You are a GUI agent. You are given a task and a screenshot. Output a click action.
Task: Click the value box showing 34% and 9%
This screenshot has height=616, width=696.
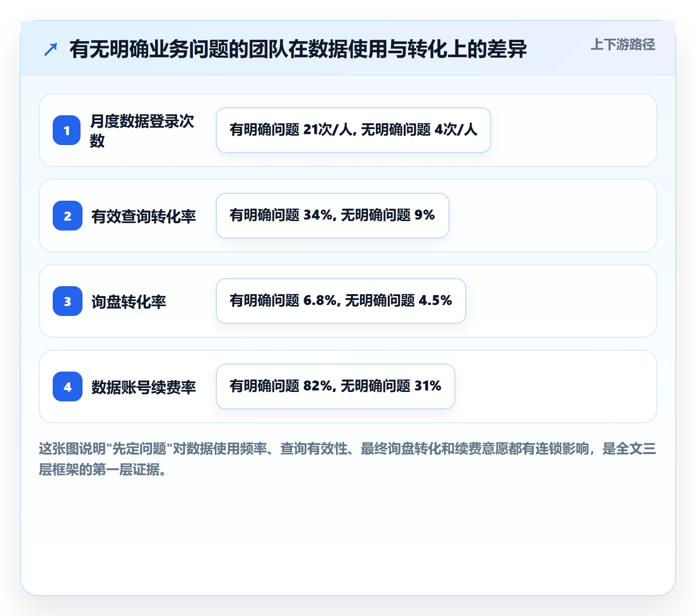[333, 216]
